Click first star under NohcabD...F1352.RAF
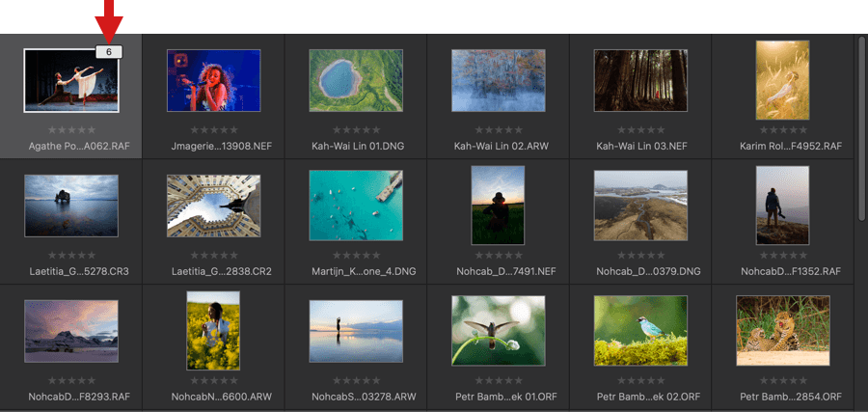 coord(764,256)
